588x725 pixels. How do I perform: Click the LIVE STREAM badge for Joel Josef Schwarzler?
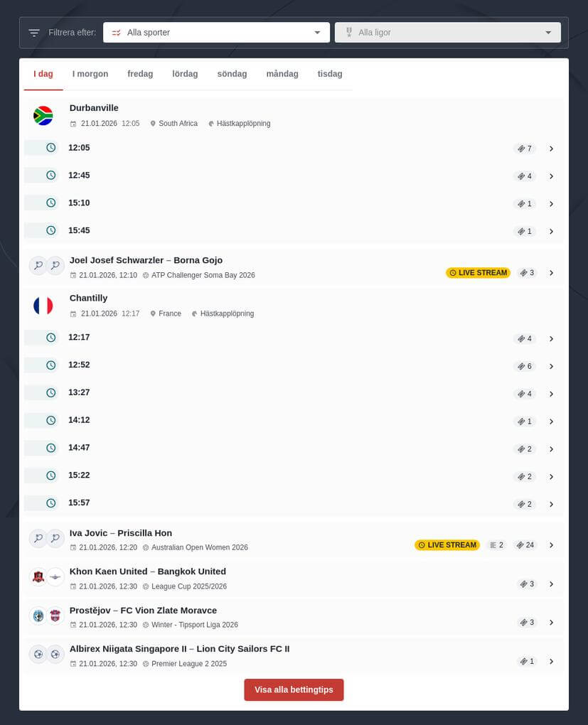coord(478,272)
